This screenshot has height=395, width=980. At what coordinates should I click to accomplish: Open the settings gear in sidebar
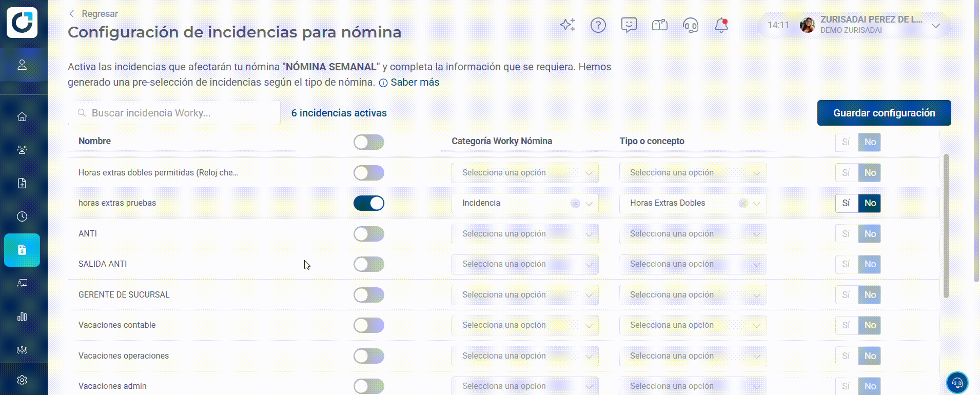22,380
